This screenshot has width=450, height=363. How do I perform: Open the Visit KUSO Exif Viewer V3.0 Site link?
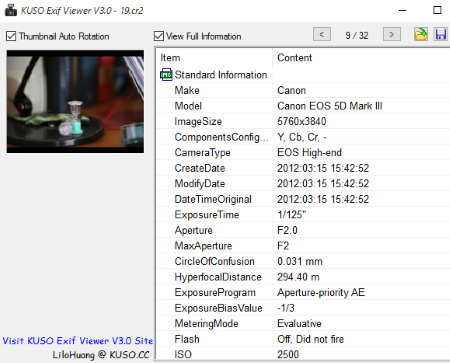[x=78, y=341]
